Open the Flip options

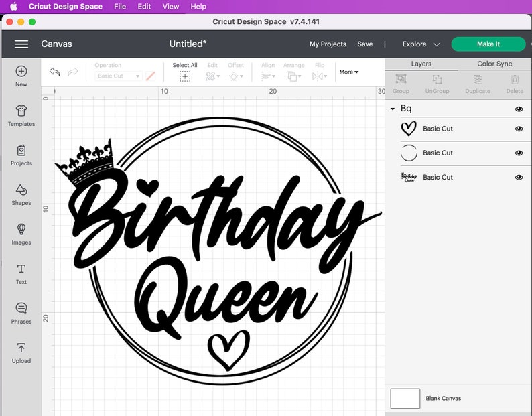coord(320,76)
